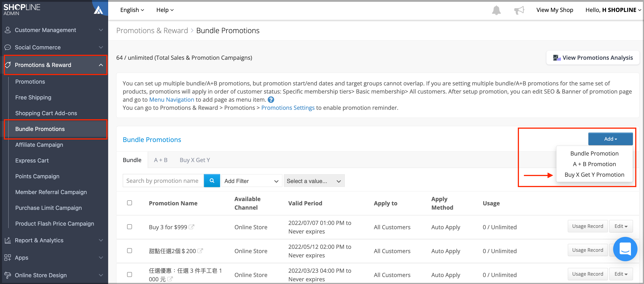
Task: Click Promotions & Reward breadcrumb
Action: click(152, 30)
